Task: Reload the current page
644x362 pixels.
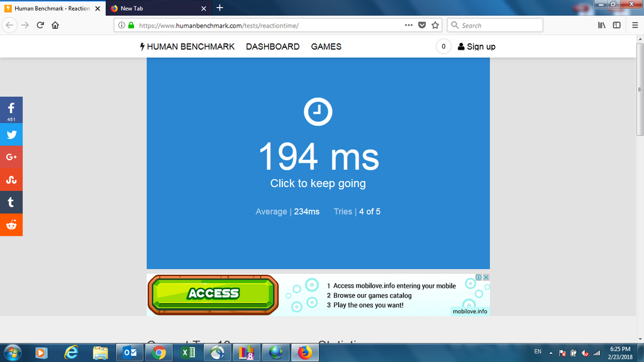Action: (40, 25)
